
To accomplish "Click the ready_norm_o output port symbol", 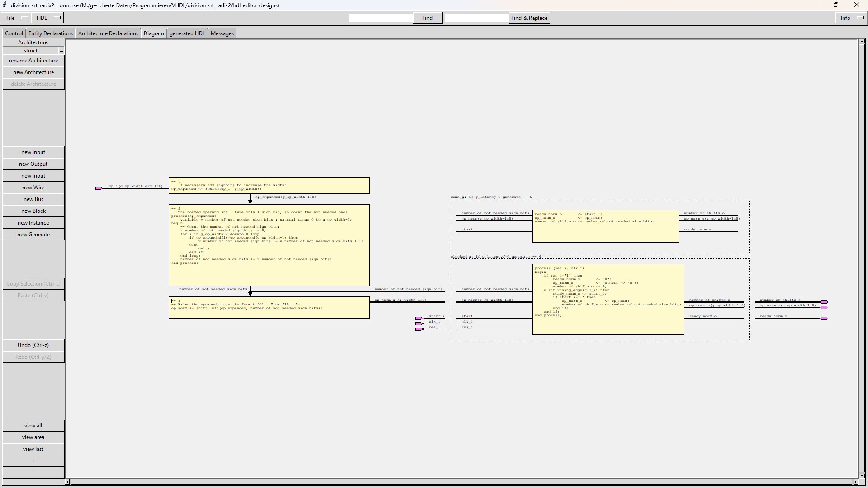I will (x=824, y=319).
